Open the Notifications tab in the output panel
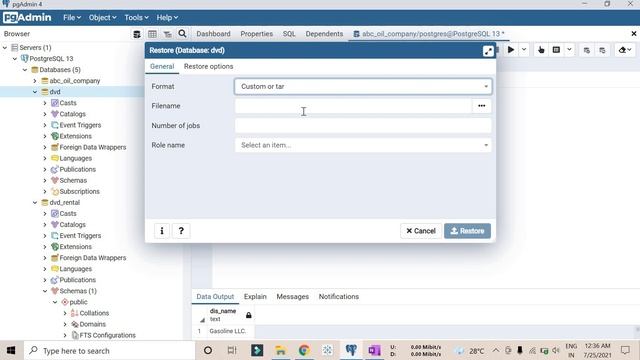The image size is (640, 360). pyautogui.click(x=339, y=297)
